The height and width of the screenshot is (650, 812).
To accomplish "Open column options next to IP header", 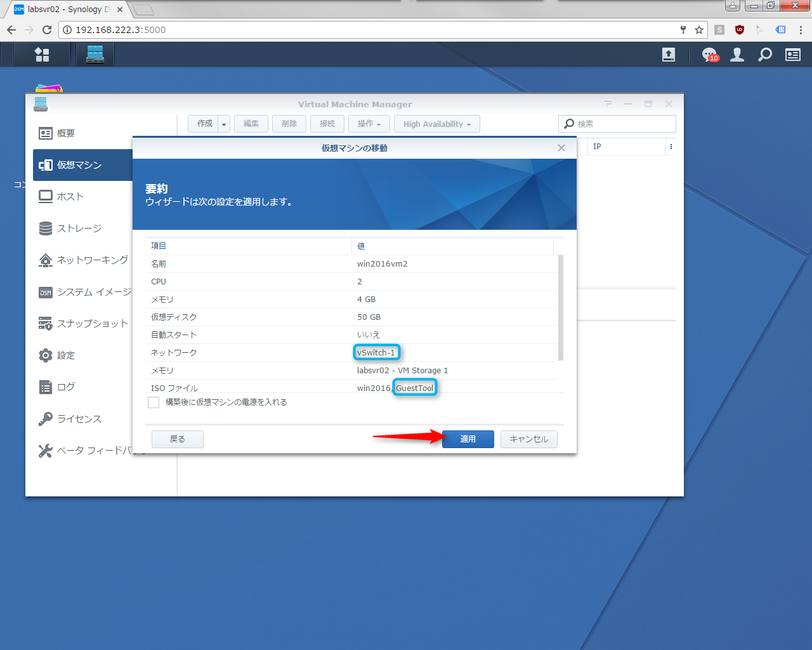I will tap(671, 147).
